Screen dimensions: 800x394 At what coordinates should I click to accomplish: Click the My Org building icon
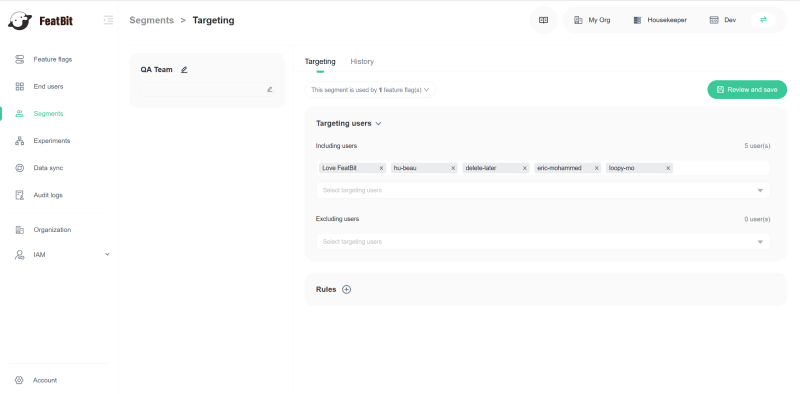tap(578, 20)
